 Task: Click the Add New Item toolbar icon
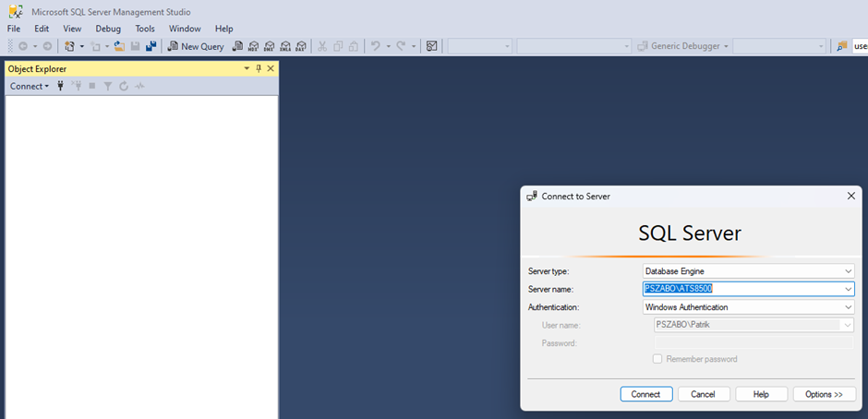[95, 46]
